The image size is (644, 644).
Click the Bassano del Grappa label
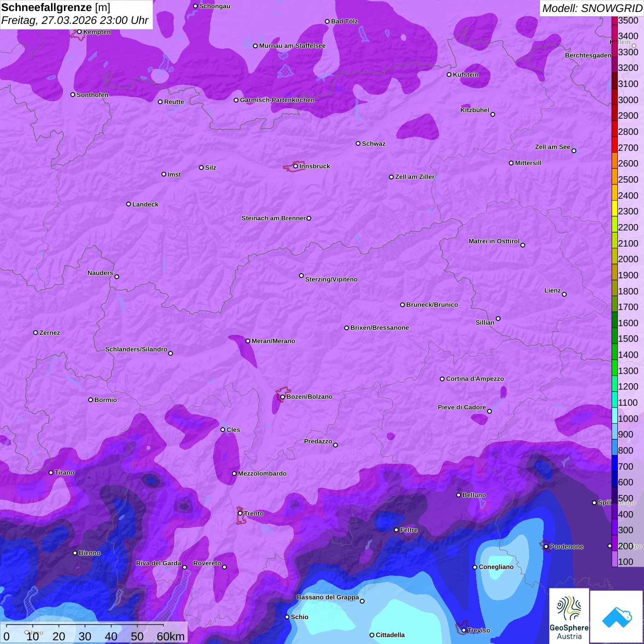pyautogui.click(x=328, y=597)
